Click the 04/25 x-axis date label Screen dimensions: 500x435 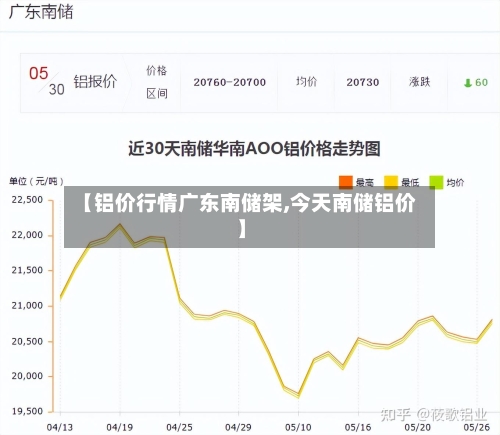pos(179,427)
